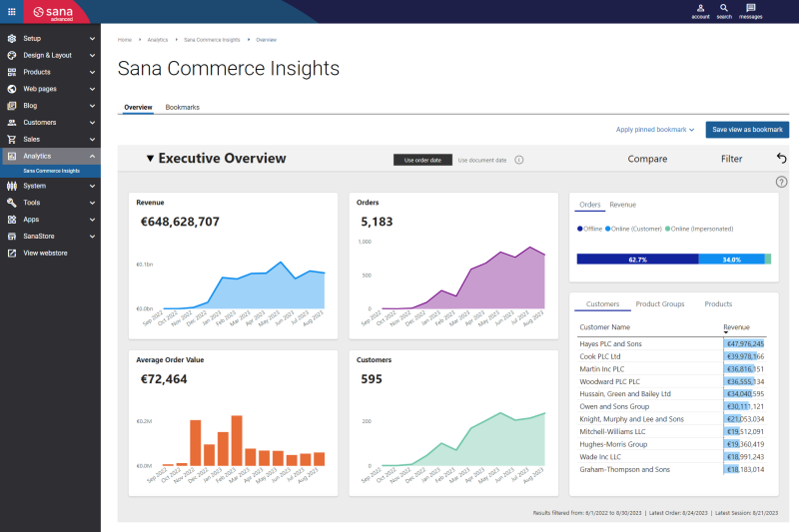Click the Products icon in sidebar
Screen dimensions: 799x532
(12, 72)
